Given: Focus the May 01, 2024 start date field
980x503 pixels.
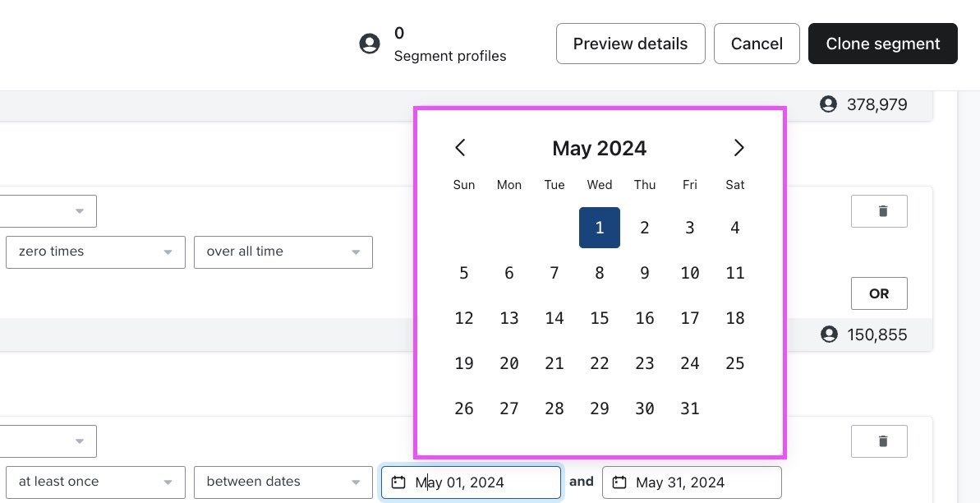Looking at the screenshot, I should point(472,482).
